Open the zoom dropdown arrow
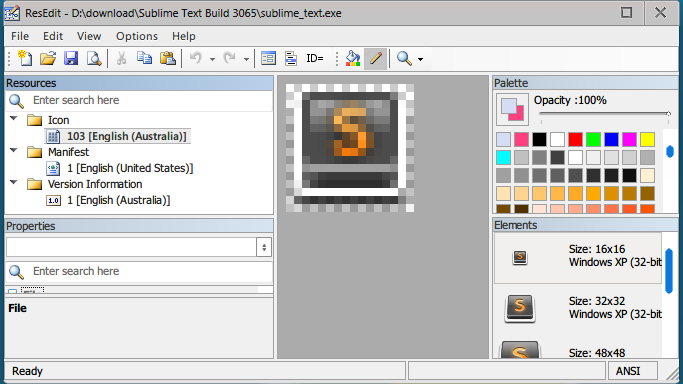The height and width of the screenshot is (384, 683). tap(420, 59)
